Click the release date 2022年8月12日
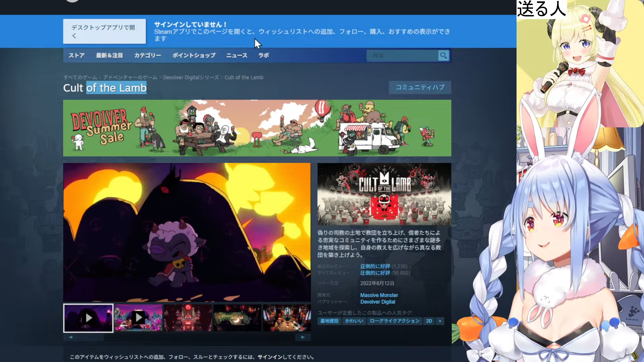Viewport: 644px width, 362px height. pos(377,283)
